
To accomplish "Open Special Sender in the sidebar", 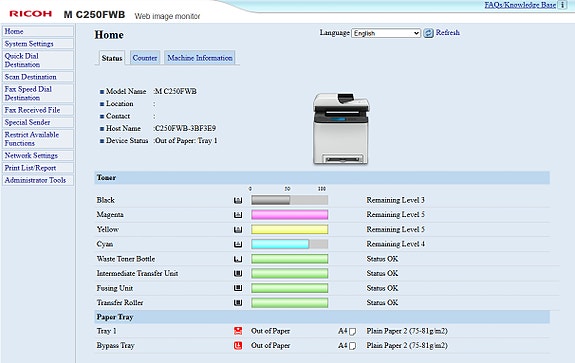I will coord(38,122).
